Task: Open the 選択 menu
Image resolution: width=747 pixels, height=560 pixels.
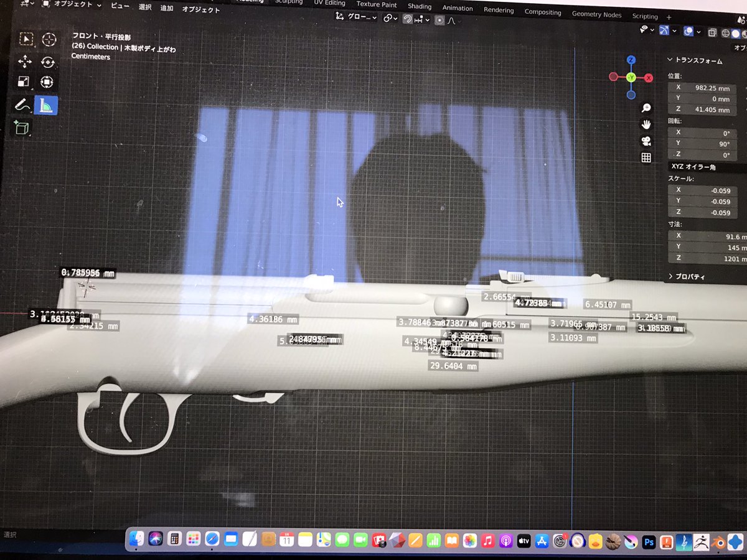Action: [x=144, y=7]
